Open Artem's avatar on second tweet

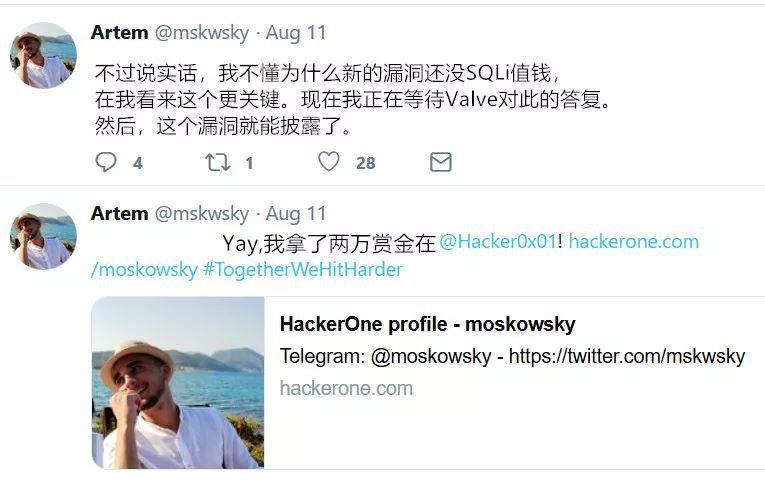[x=43, y=236]
